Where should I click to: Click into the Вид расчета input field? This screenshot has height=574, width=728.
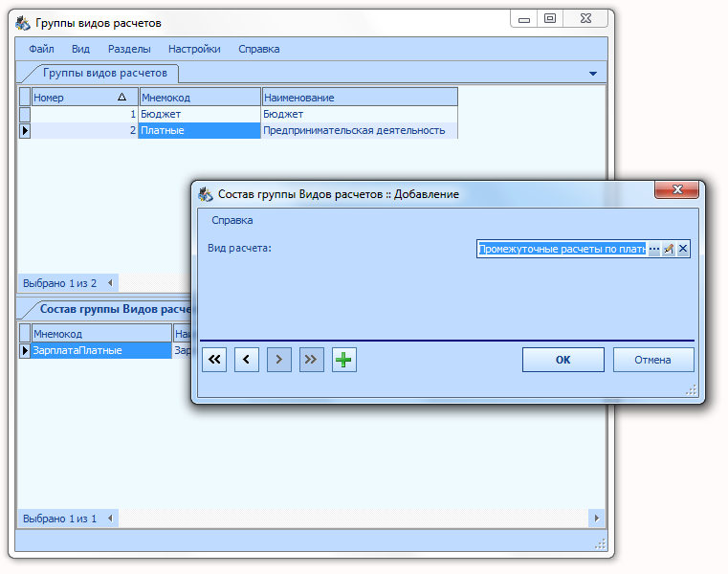(562, 249)
